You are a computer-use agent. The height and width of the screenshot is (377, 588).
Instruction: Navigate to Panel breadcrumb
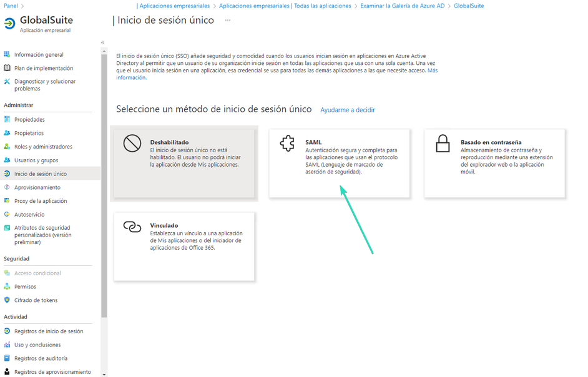(11, 6)
